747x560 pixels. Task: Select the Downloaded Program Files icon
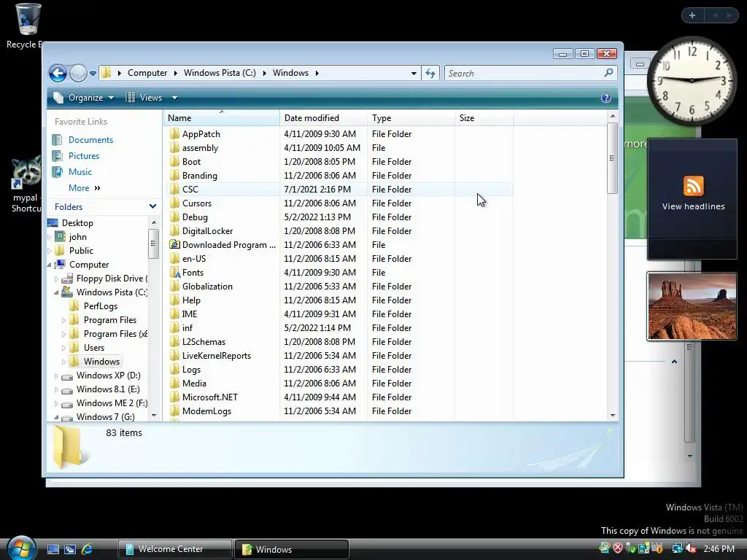point(175,244)
